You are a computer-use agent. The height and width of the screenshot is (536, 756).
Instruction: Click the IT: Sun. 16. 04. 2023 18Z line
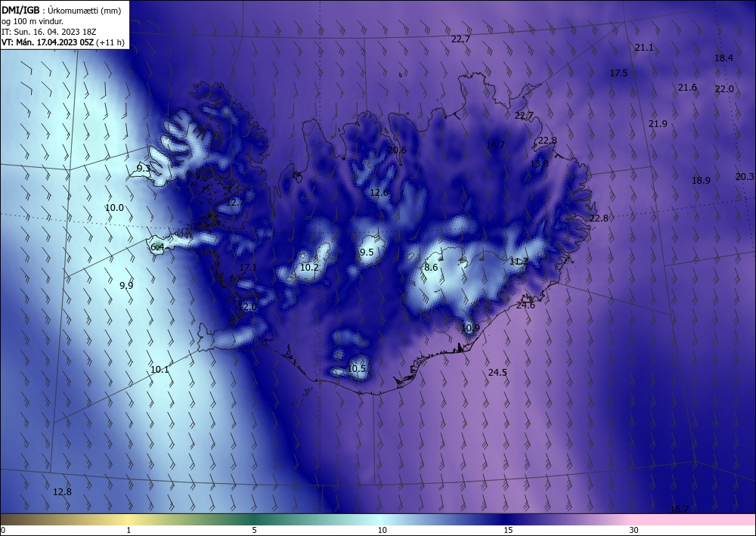pos(48,32)
